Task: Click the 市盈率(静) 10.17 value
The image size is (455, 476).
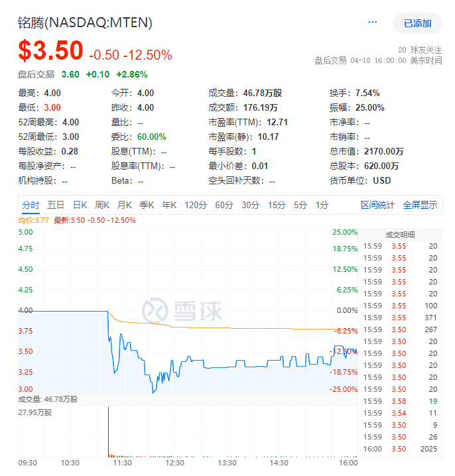Action: tap(268, 137)
